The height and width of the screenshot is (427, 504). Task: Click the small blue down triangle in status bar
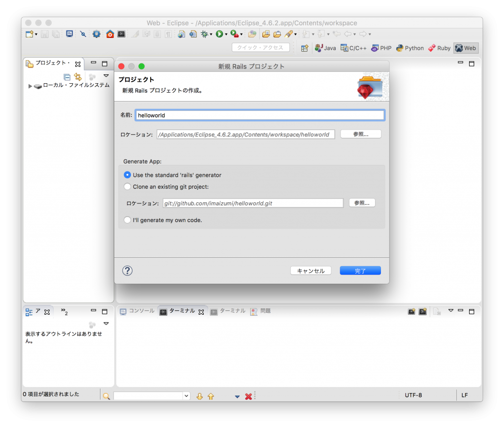[237, 397]
